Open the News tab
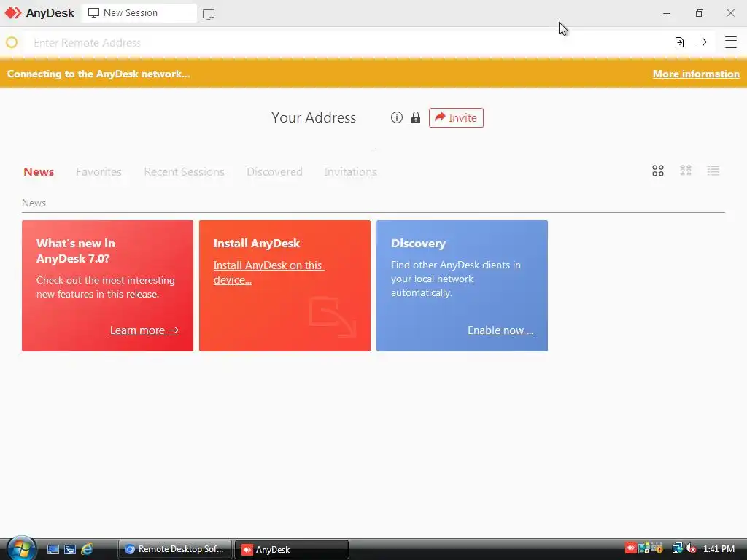Screen dimensions: 747x560 (39, 172)
